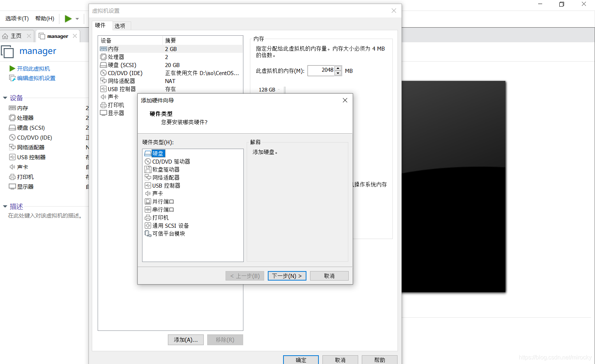This screenshot has width=595, height=364.
Task: Click the 2048 MB memory input field
Action: point(322,70)
